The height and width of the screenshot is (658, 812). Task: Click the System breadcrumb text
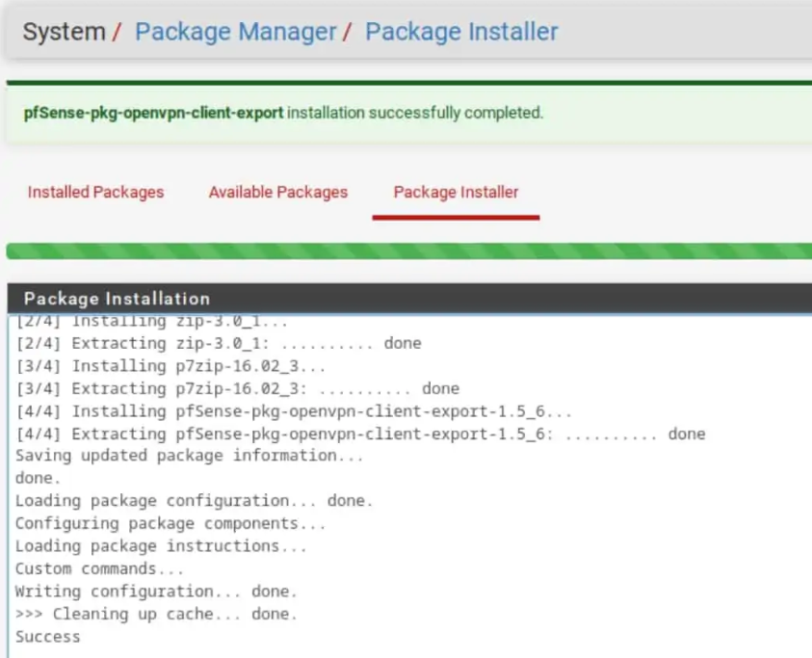[65, 32]
